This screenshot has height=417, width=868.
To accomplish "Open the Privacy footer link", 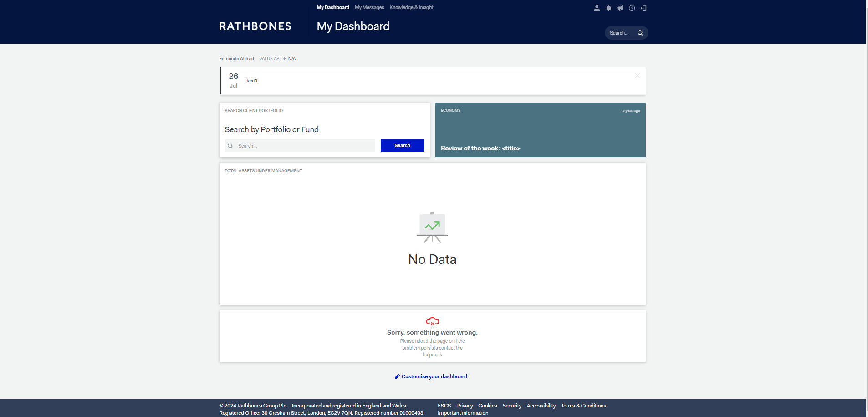I will tap(464, 406).
